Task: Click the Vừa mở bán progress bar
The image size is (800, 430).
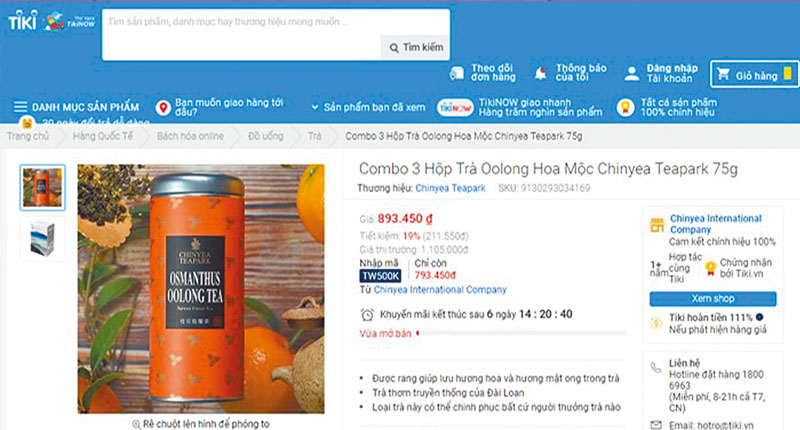Action: click(521, 333)
